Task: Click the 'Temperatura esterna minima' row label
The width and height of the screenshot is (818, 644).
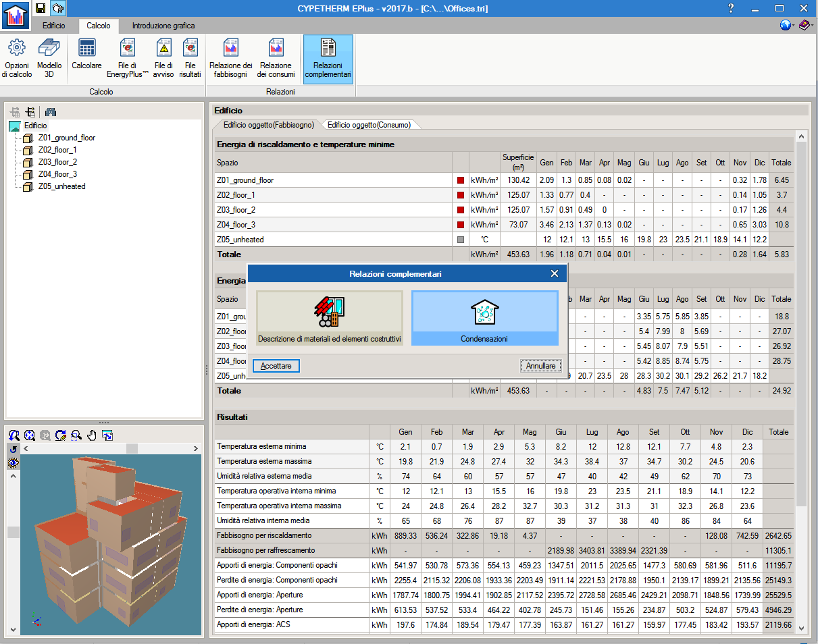Action: pos(261,446)
